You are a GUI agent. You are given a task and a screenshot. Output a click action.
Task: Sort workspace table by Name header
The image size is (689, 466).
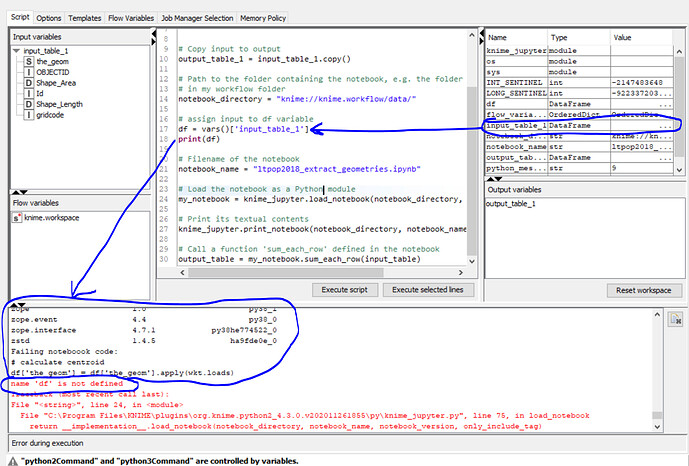(516, 37)
